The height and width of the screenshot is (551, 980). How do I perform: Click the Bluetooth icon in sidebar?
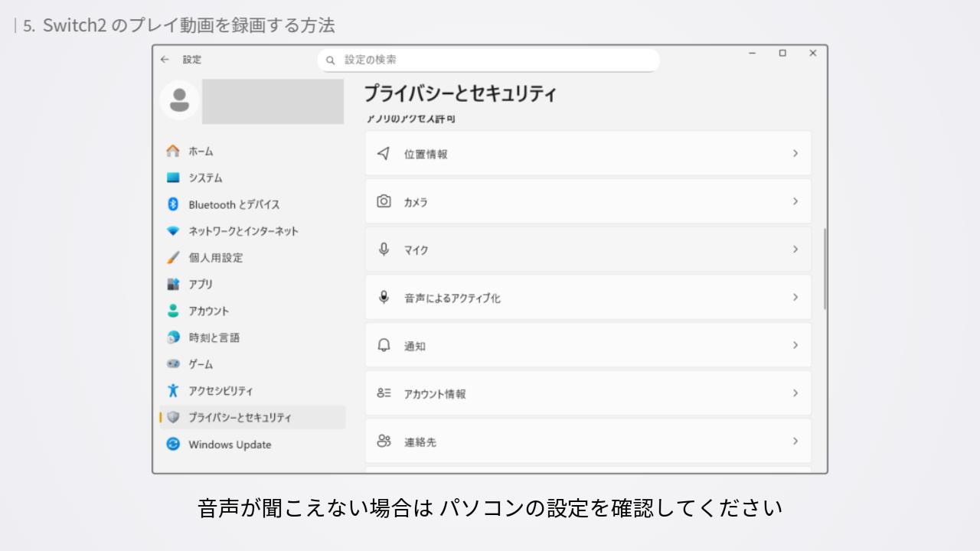point(173,204)
